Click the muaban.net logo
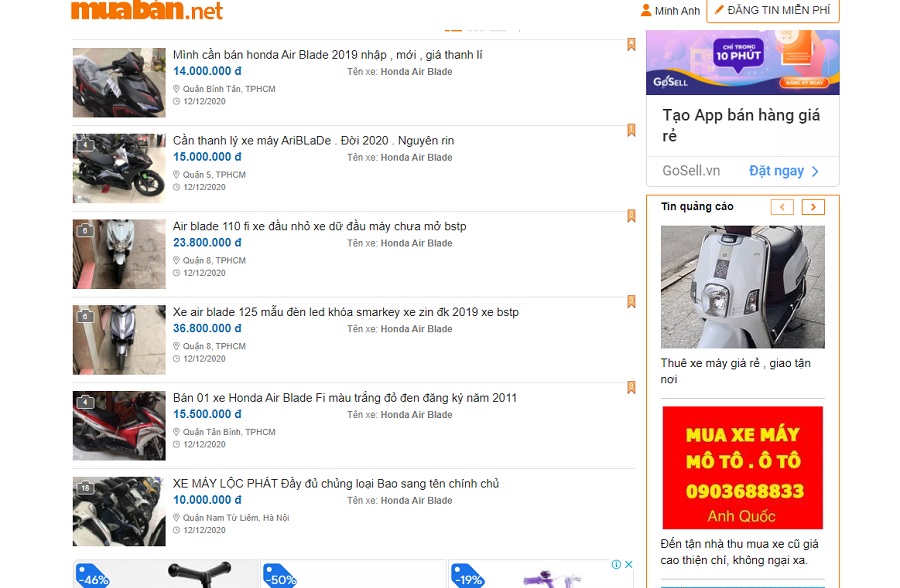The image size is (900, 588). [146, 10]
